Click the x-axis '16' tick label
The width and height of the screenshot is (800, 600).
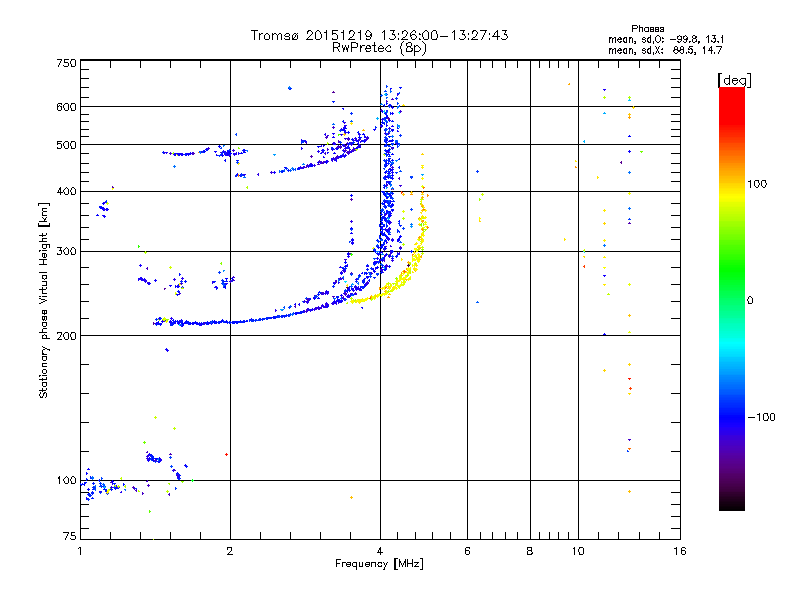tap(680, 551)
